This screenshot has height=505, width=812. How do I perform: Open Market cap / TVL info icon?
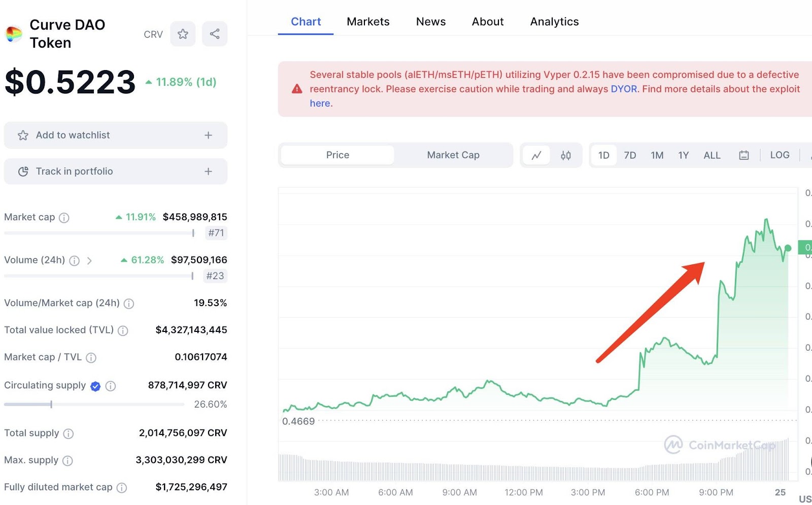click(91, 358)
